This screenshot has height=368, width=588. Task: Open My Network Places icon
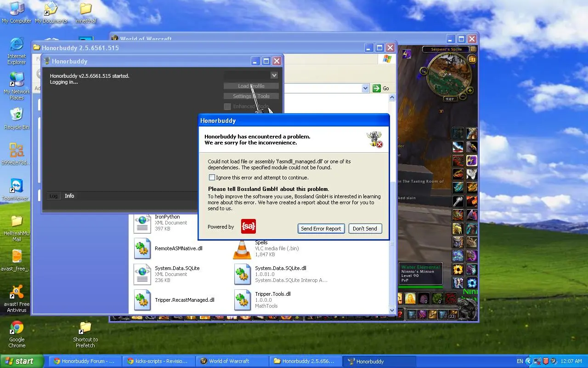(17, 86)
